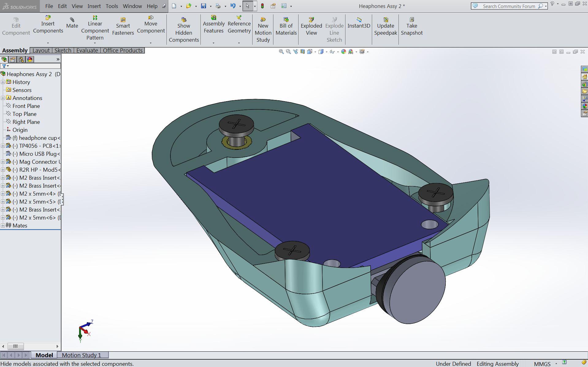This screenshot has width=588, height=367.
Task: Open Select tool dropdown arrow
Action: click(255, 6)
